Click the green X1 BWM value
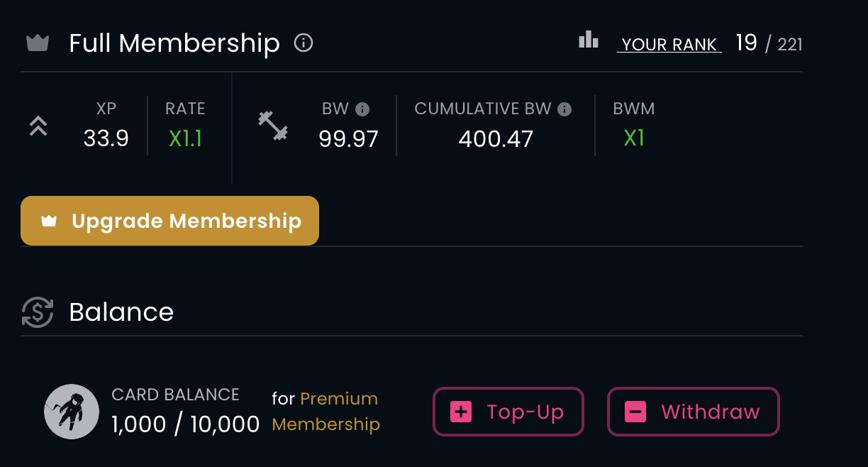The width and height of the screenshot is (868, 467). tap(634, 138)
